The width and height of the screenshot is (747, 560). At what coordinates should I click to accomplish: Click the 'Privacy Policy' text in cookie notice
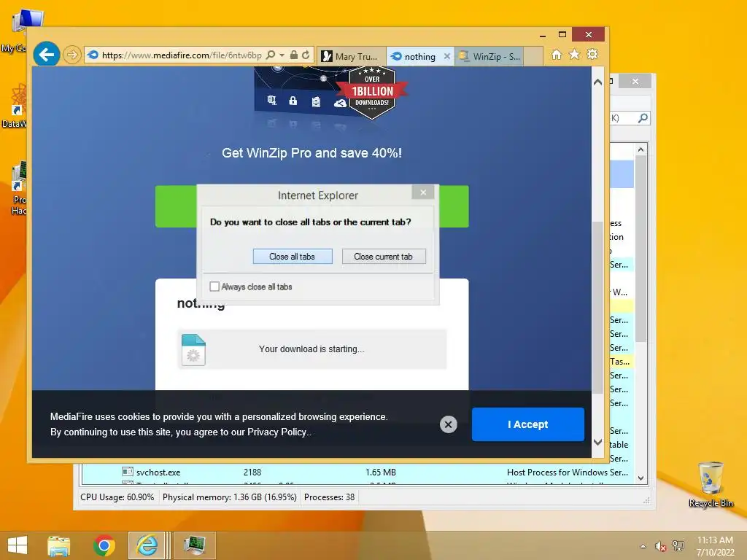click(x=276, y=432)
